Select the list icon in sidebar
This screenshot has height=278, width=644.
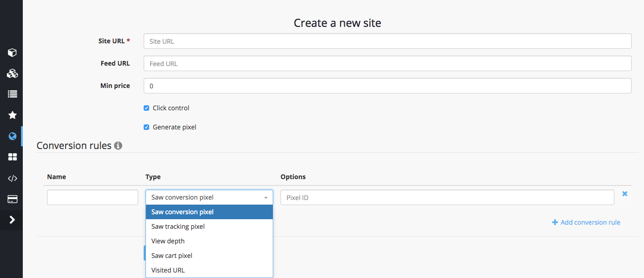(x=12, y=94)
